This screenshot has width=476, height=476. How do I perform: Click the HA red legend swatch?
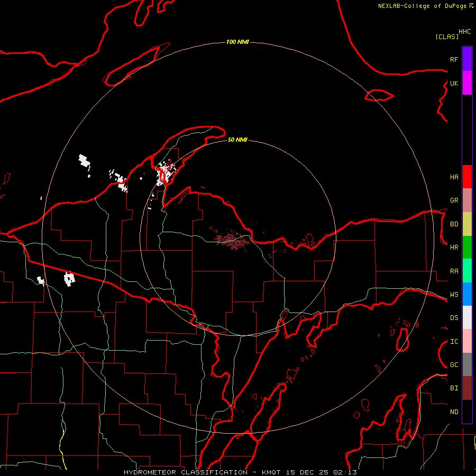(x=467, y=177)
